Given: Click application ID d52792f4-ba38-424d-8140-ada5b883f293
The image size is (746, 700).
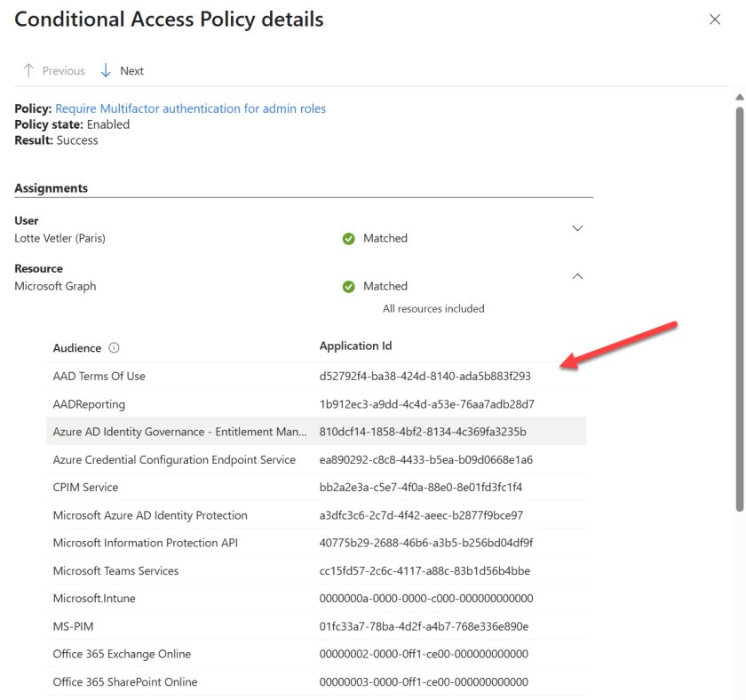Looking at the screenshot, I should click(425, 376).
